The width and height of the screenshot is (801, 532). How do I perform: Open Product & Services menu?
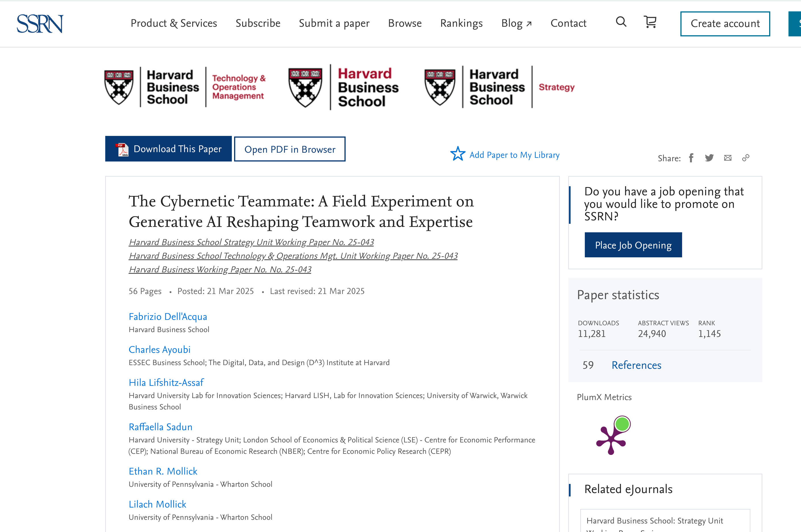pyautogui.click(x=174, y=23)
